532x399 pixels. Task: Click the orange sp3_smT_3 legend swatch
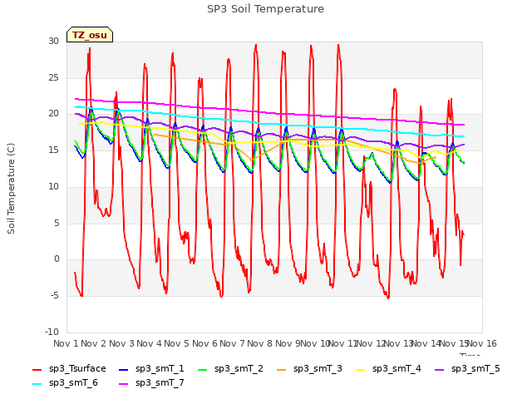tap(282, 369)
